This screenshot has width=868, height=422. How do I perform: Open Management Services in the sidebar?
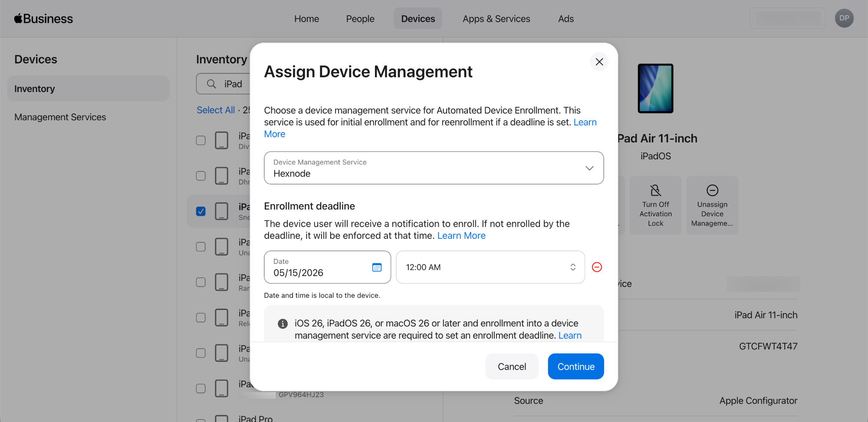[x=60, y=117]
